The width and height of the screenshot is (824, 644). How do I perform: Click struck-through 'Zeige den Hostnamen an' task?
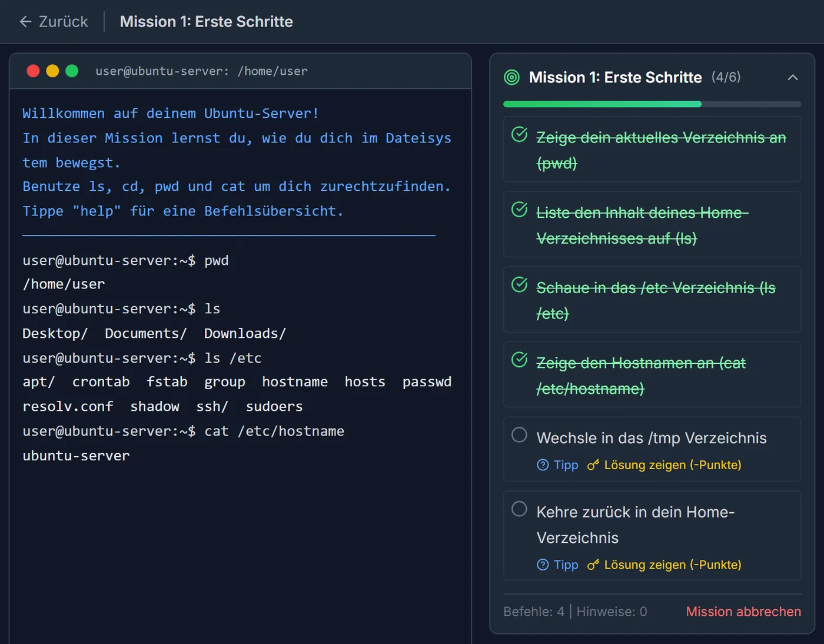[x=641, y=376]
